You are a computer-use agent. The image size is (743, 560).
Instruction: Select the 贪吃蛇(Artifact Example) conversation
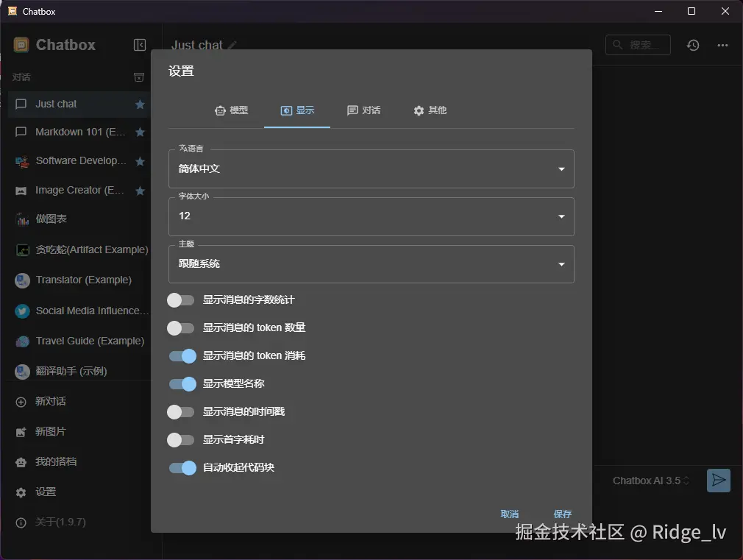coord(79,249)
